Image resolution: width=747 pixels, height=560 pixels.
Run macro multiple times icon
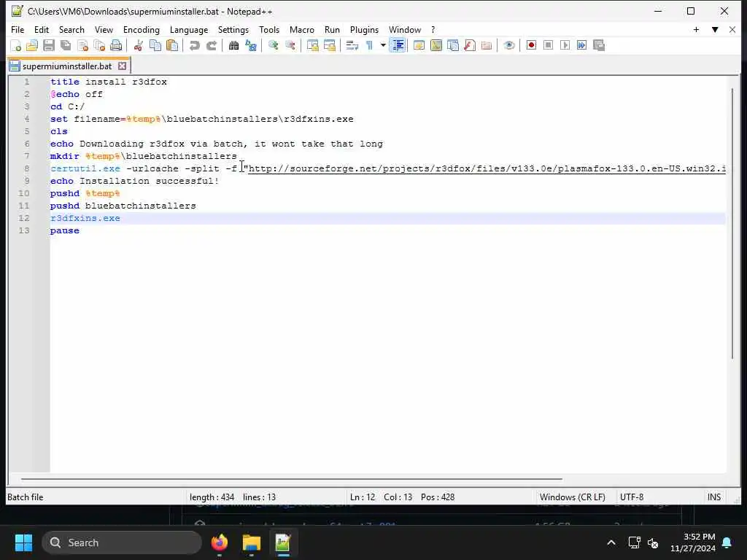click(x=581, y=46)
